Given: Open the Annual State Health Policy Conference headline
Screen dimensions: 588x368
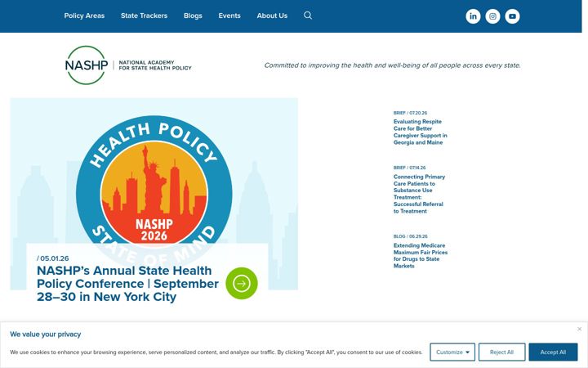Looking at the screenshot, I should pos(127,284).
